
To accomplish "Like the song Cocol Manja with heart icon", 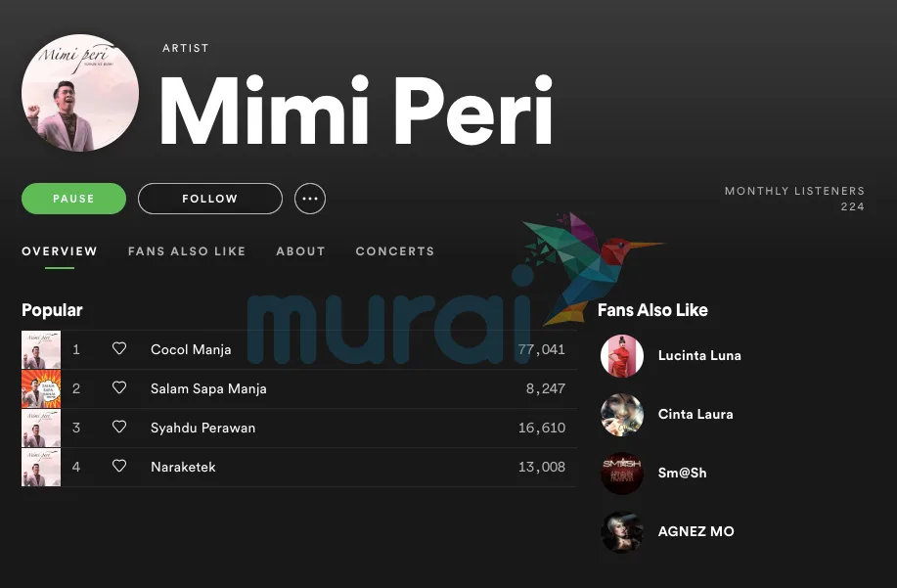I will click(x=119, y=348).
